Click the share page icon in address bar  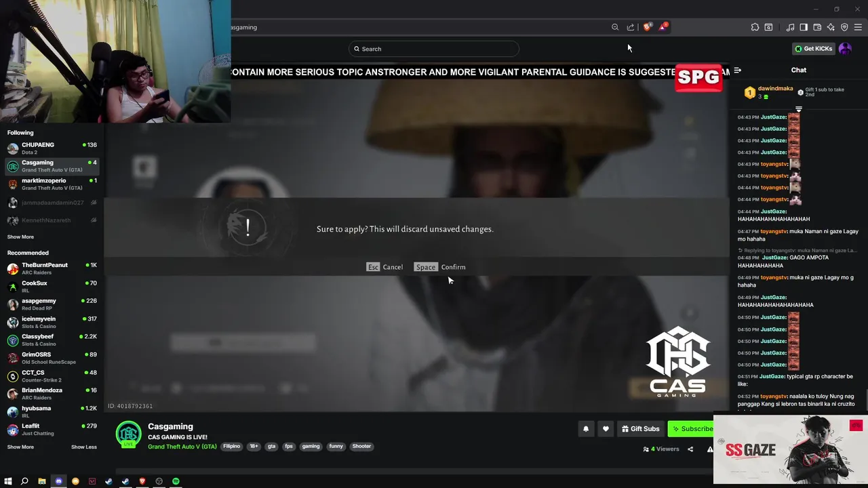click(x=631, y=27)
